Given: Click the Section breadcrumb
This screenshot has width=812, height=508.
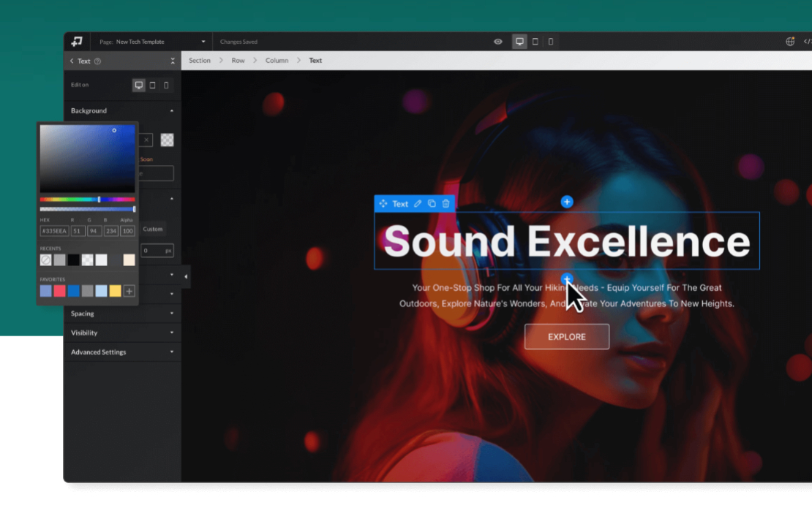Looking at the screenshot, I should (200, 61).
